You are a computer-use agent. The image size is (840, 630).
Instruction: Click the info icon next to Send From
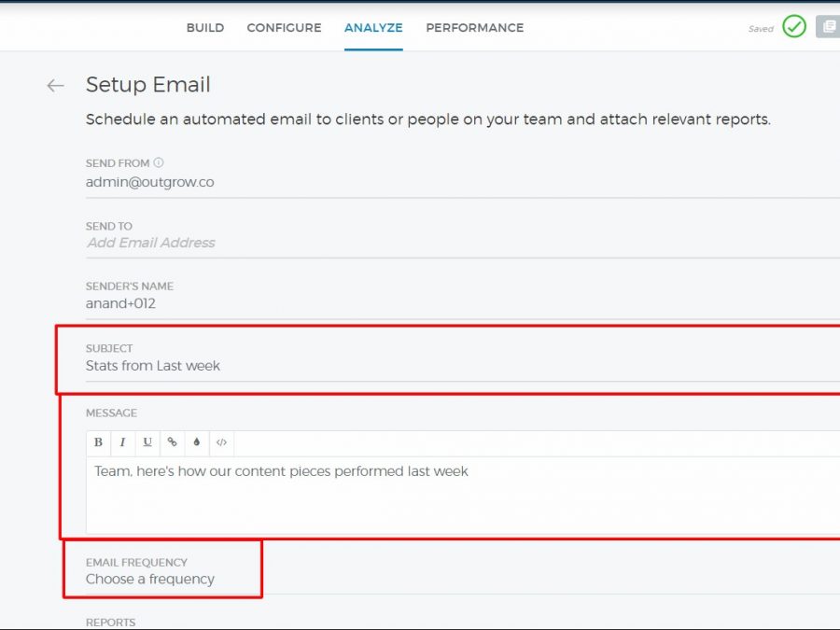pyautogui.click(x=159, y=162)
